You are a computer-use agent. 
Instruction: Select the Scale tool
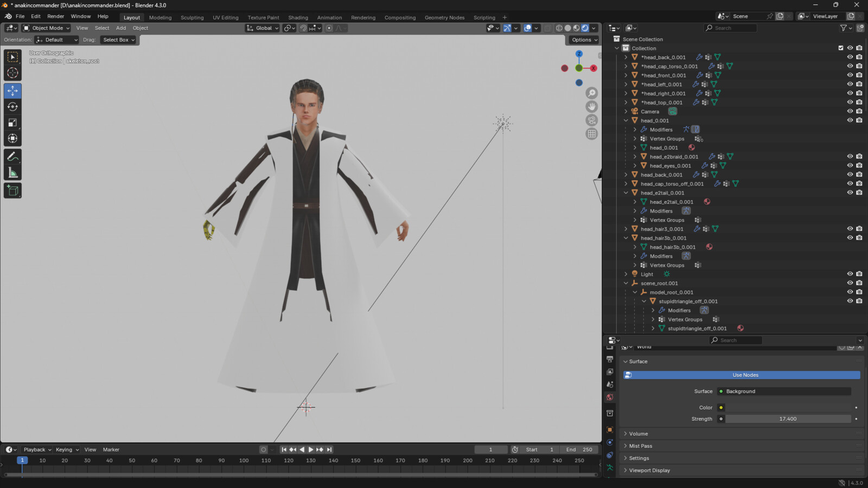point(12,123)
